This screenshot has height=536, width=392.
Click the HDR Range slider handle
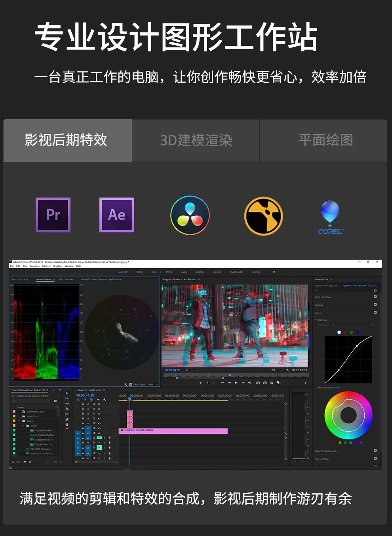333,325
